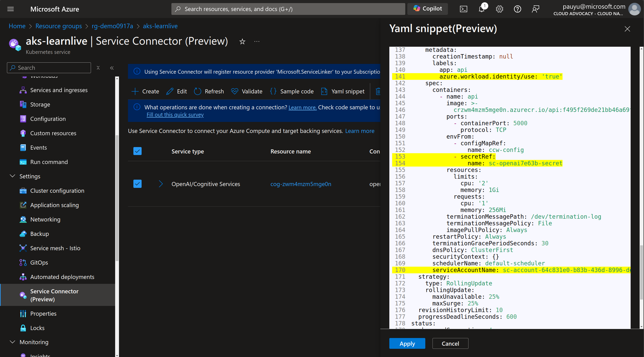Viewport: 644px width, 357px height.
Task: Collapse the Settings section
Action: tap(12, 176)
